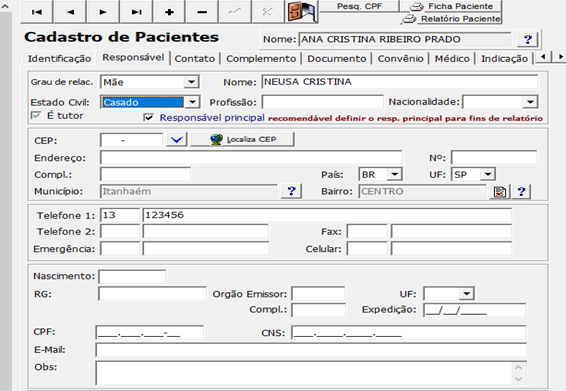Image resolution: width=566 pixels, height=391 pixels.
Task: Click the Localiza CEP button
Action: 242,139
